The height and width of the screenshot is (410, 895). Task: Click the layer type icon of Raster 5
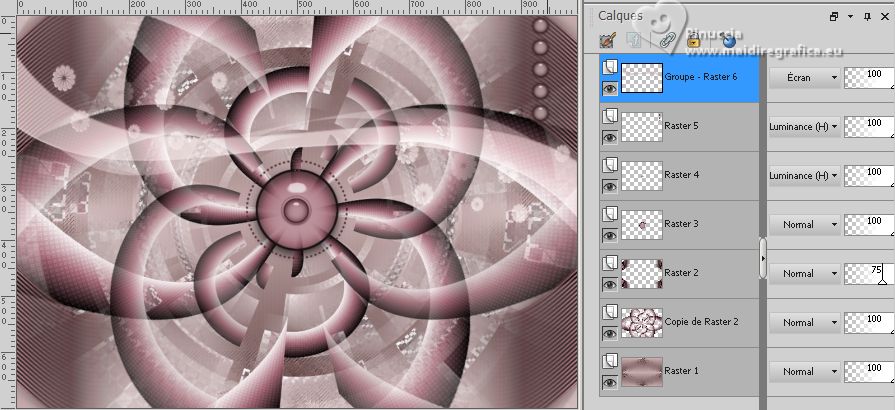pyautogui.click(x=610, y=116)
